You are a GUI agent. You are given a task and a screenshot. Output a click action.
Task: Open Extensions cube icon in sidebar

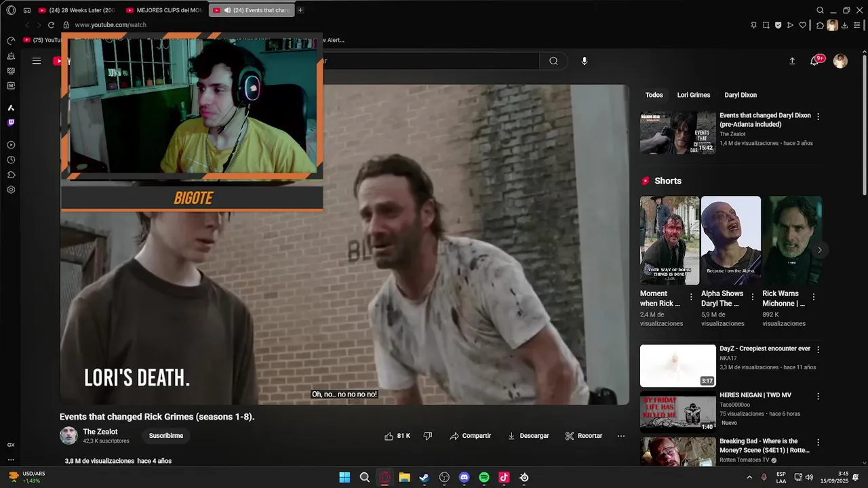(x=11, y=175)
